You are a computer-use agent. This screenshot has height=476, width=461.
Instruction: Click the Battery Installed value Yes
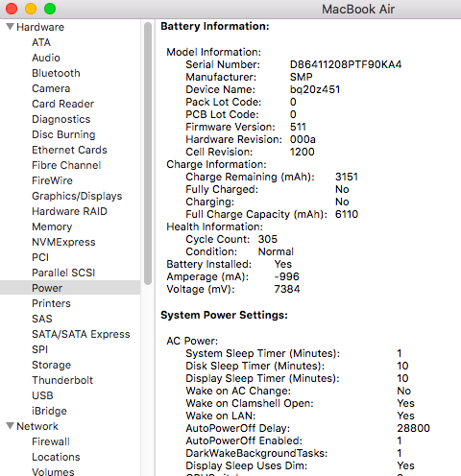(283, 264)
